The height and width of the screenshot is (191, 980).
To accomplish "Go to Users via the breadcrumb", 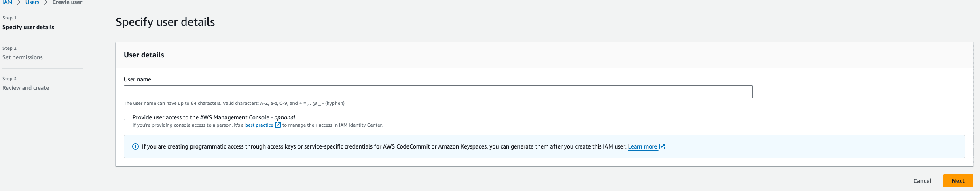I will 32,2.
